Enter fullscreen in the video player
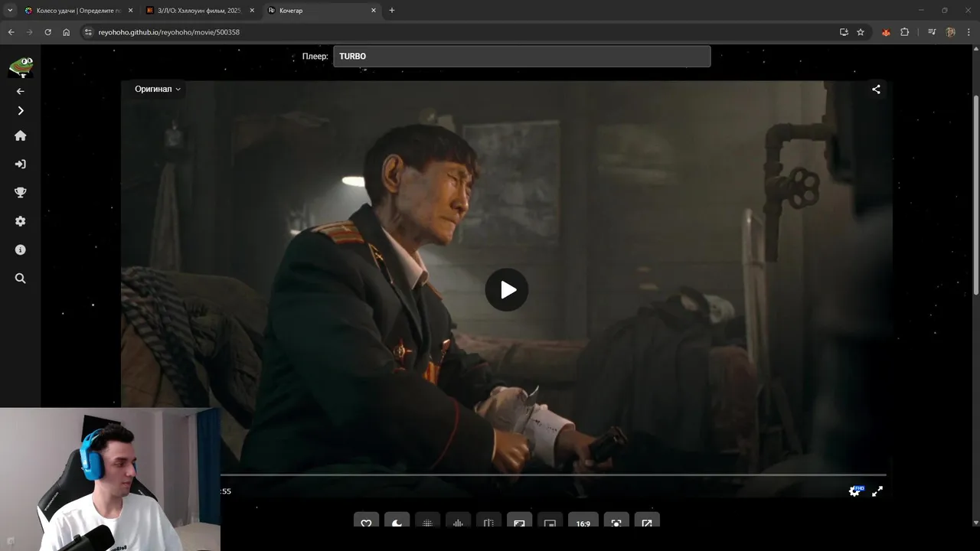 point(877,491)
